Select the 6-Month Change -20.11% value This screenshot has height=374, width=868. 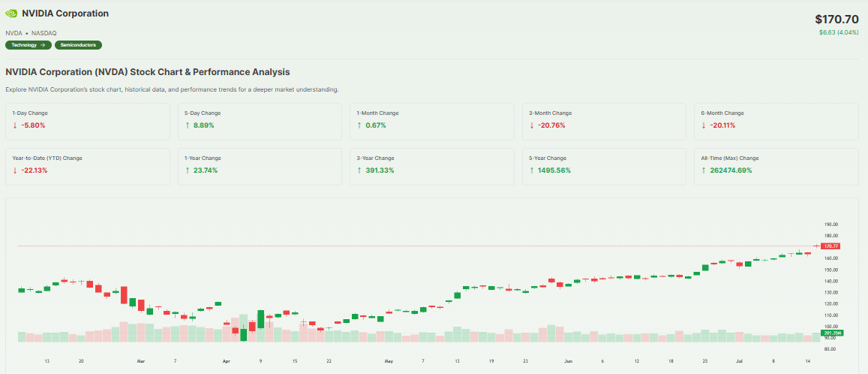click(723, 125)
